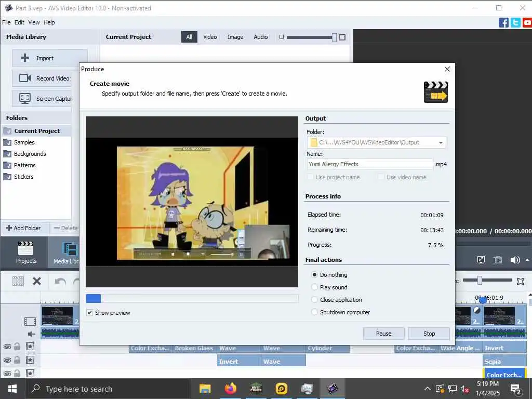532x399 pixels.
Task: Open the Projects clapperboard section
Action: (x=26, y=252)
